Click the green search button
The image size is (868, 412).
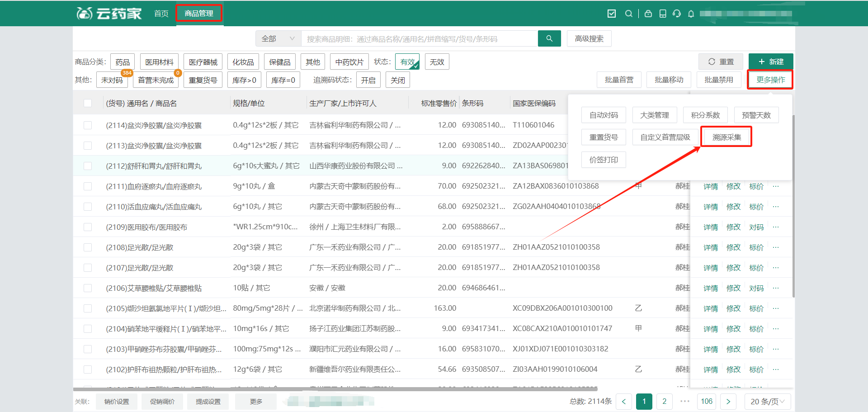[x=549, y=38]
